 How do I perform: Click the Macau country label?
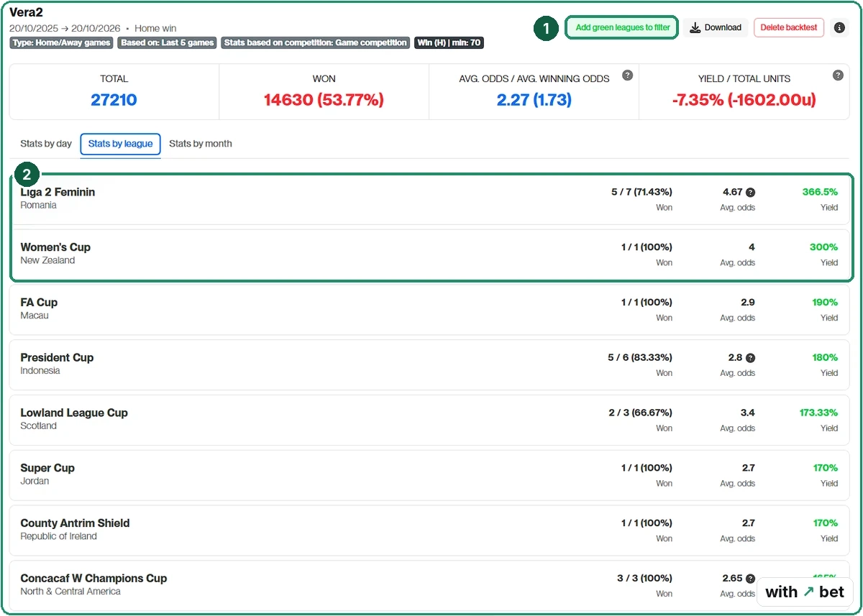[x=35, y=316]
